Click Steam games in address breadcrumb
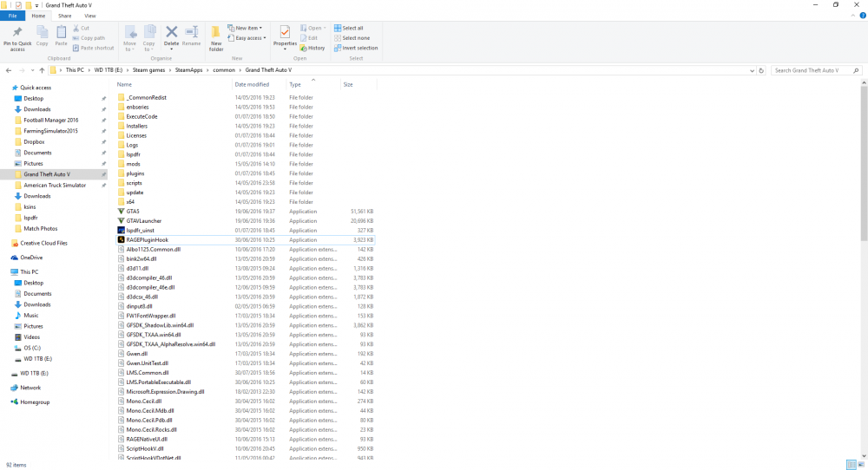The height and width of the screenshot is (470, 868). click(x=148, y=70)
